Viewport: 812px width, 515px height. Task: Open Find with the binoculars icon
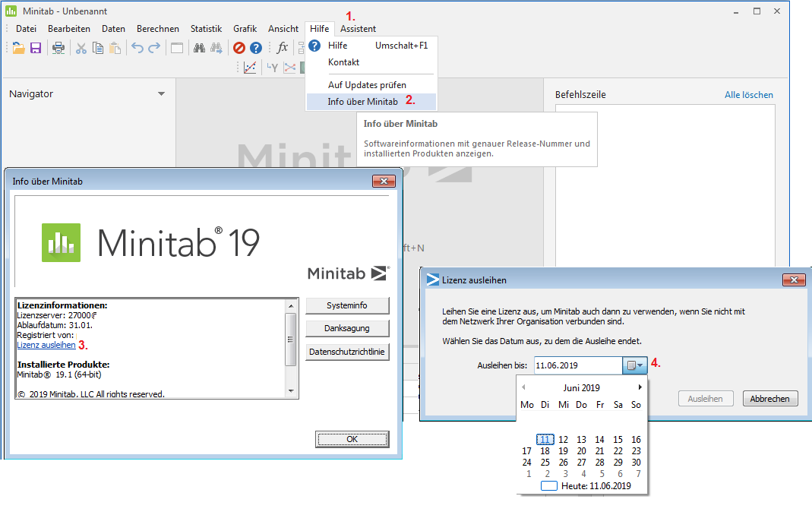[199, 48]
